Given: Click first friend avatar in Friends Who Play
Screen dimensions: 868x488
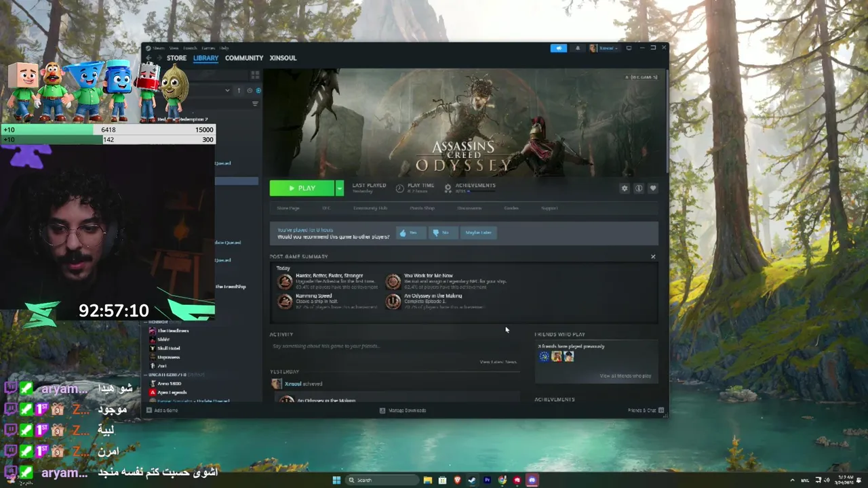Looking at the screenshot, I should coord(544,357).
